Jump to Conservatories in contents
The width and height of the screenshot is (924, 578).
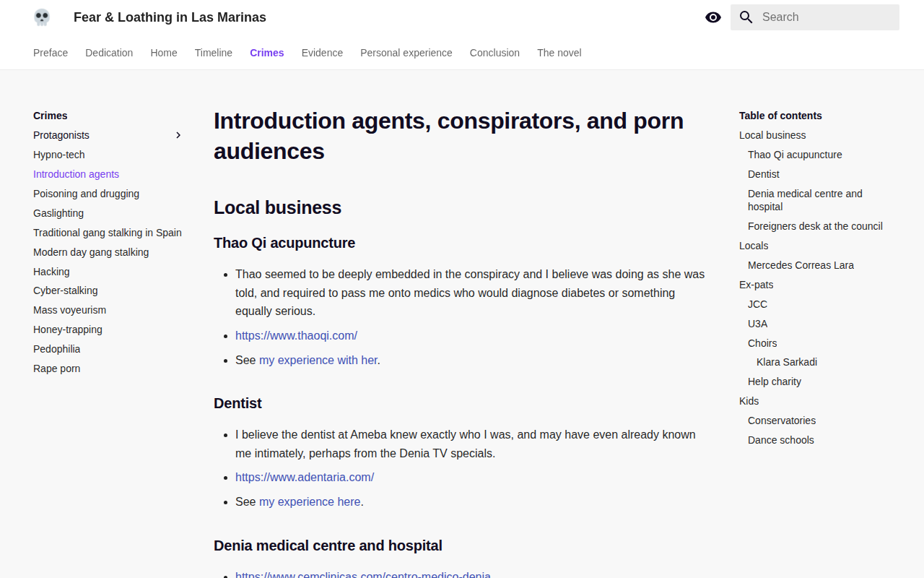[x=782, y=420]
